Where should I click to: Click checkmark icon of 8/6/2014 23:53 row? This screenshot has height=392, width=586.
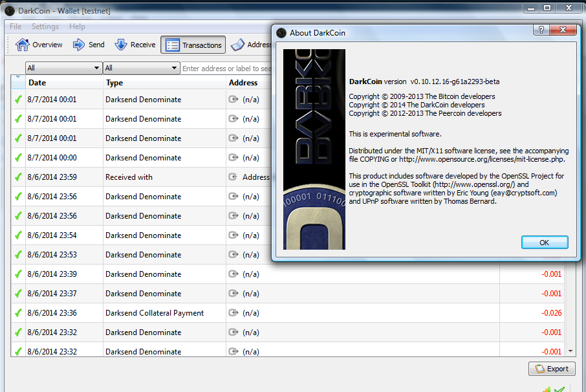[18, 255]
